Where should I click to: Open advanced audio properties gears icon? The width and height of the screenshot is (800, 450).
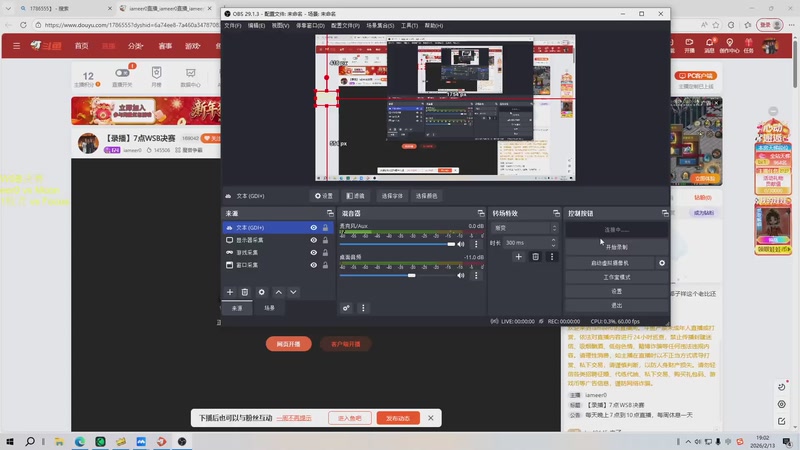(x=346, y=308)
